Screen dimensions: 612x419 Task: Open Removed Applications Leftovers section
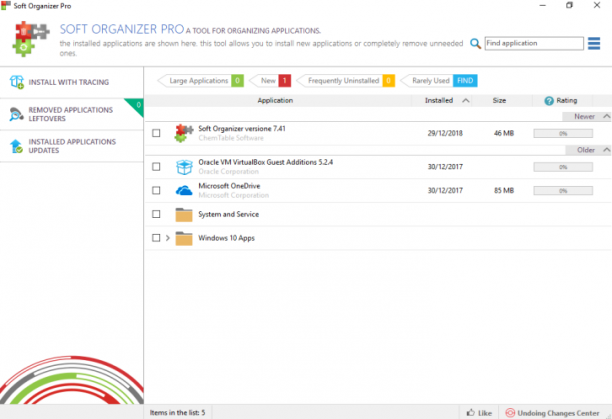point(72,114)
